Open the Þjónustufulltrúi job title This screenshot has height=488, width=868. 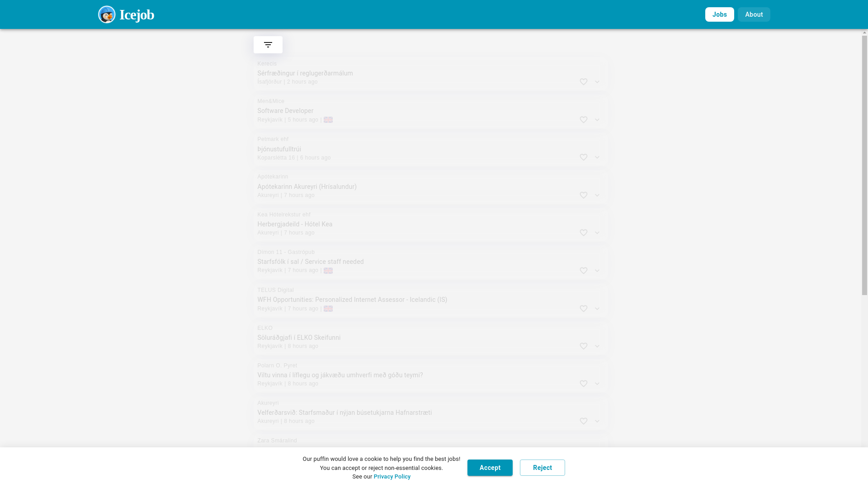coord(279,149)
